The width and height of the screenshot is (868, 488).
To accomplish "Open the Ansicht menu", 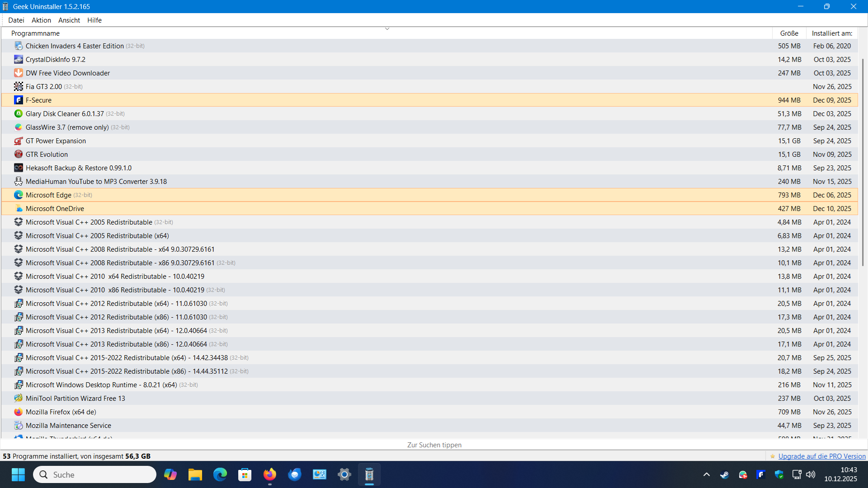I will (x=69, y=20).
